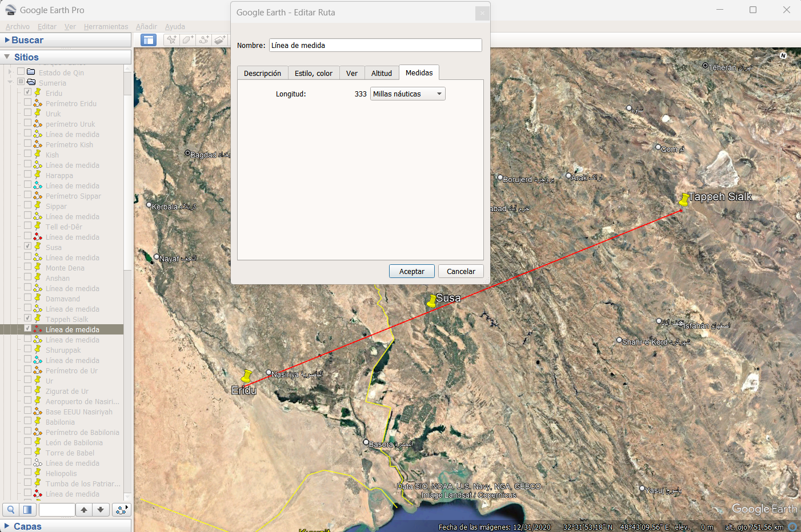801x532 pixels.
Task: Click the Cancelar button
Action: click(x=461, y=271)
